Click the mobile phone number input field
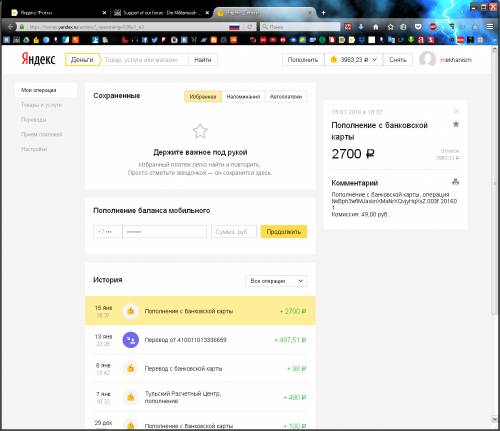500x431 pixels. (165, 232)
